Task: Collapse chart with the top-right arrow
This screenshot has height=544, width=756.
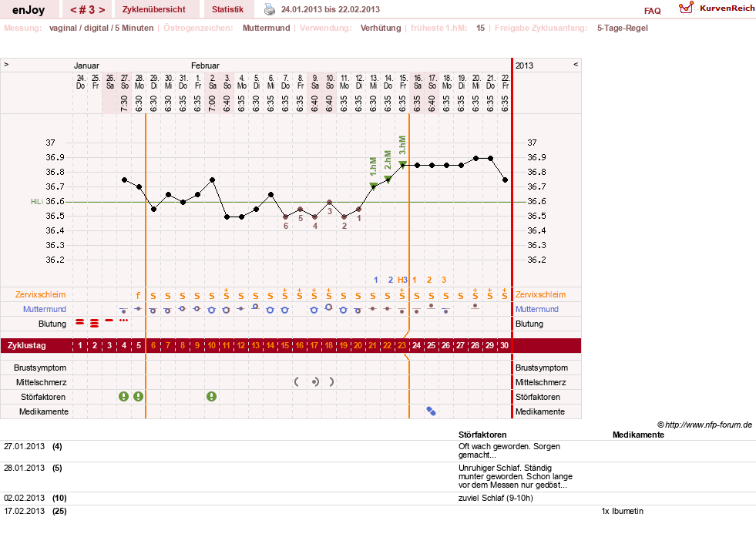Action: pos(575,64)
